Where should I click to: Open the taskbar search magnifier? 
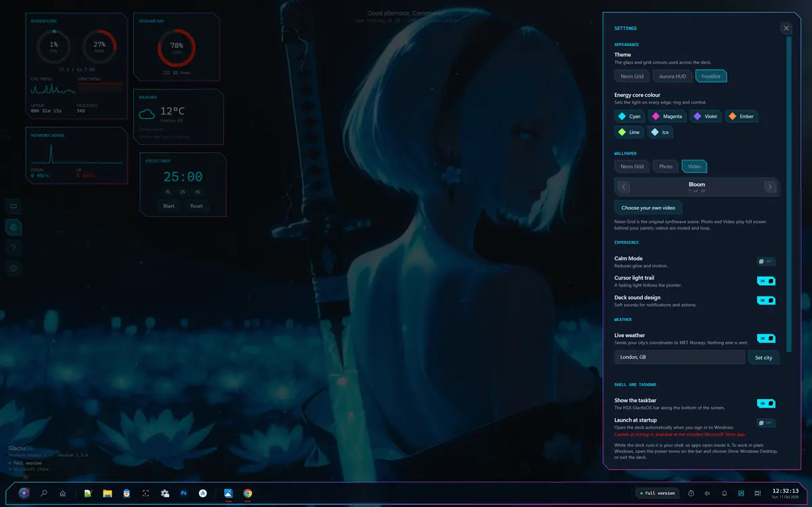[x=44, y=493]
